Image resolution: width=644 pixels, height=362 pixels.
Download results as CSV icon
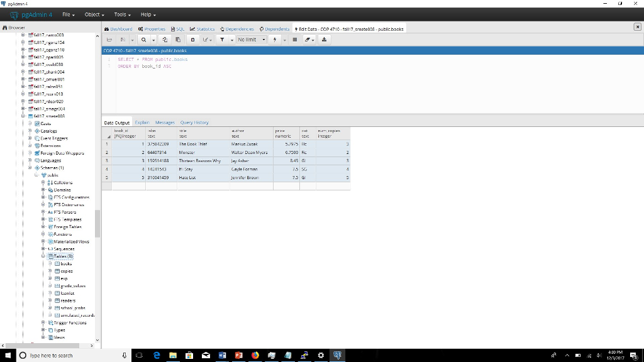pos(325,40)
